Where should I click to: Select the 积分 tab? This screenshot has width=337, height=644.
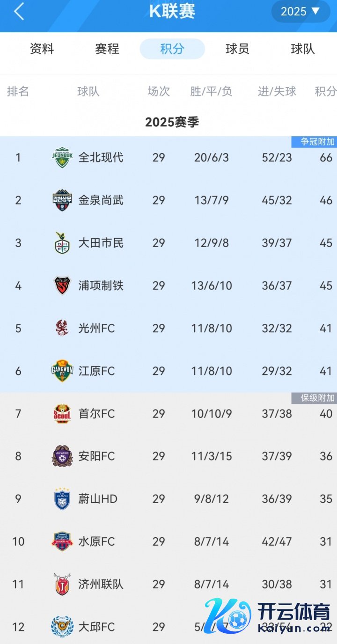172,49
